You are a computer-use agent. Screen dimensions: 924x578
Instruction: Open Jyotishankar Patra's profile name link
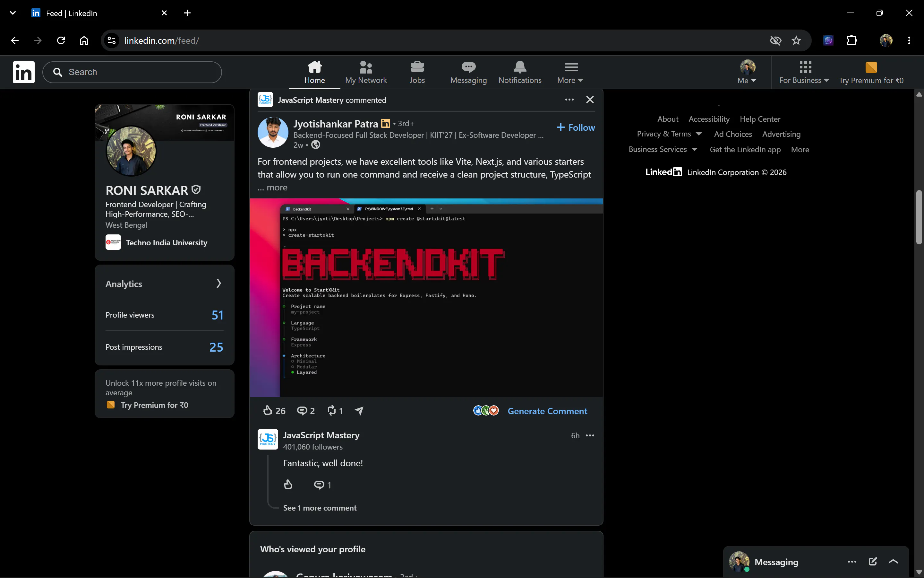(x=336, y=124)
